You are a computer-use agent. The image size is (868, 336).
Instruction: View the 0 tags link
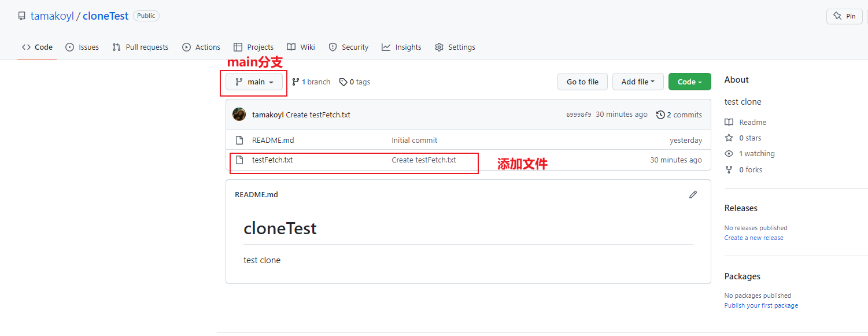click(x=354, y=82)
